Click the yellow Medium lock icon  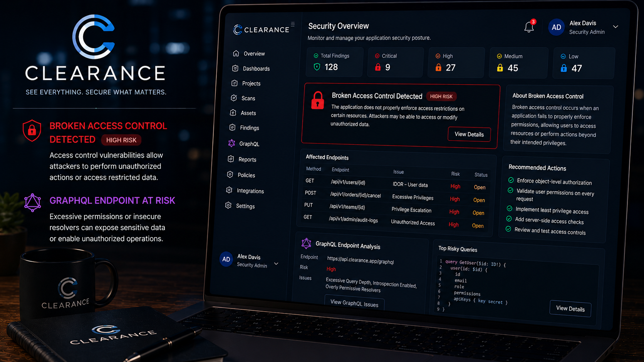(500, 68)
